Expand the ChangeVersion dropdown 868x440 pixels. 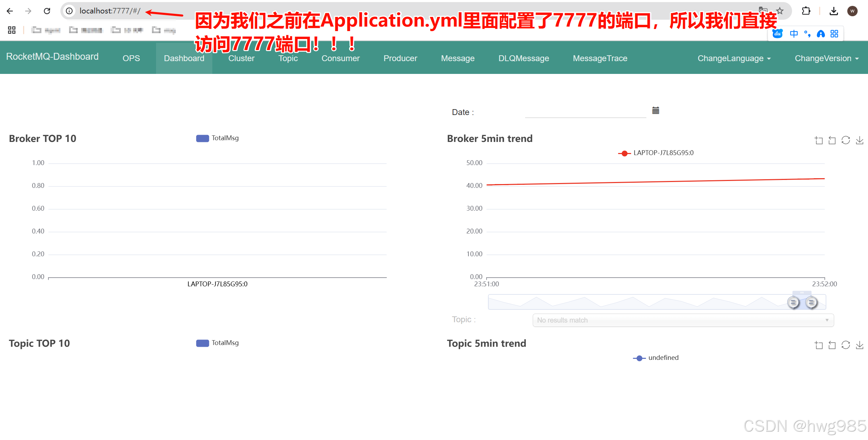click(826, 58)
